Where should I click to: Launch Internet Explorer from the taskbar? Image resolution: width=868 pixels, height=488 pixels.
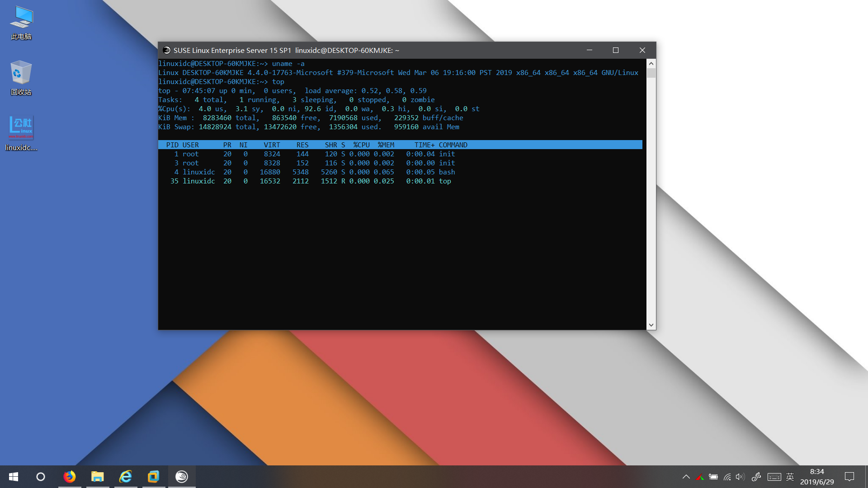[x=126, y=477]
